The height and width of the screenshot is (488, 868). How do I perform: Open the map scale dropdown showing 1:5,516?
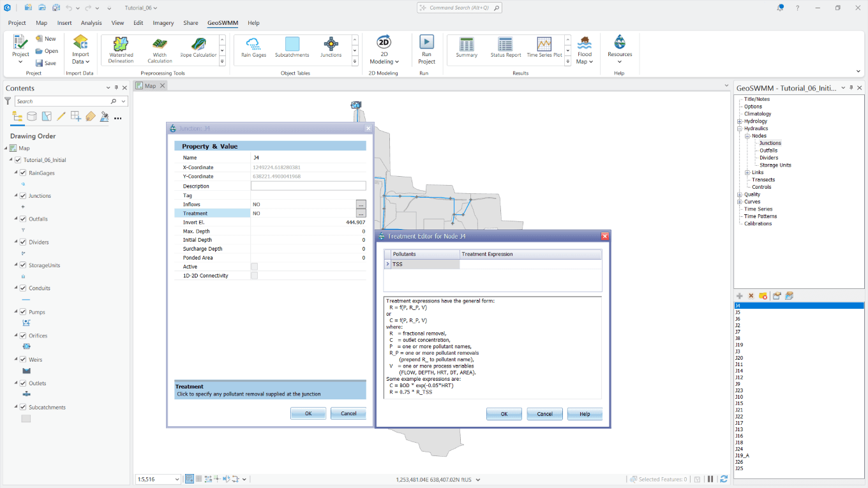coord(177,478)
